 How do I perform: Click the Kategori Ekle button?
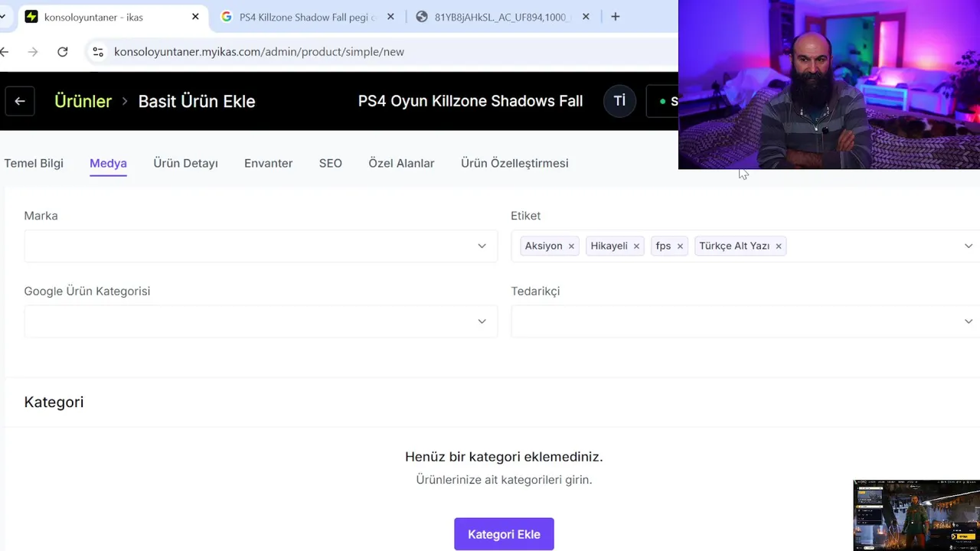(504, 534)
